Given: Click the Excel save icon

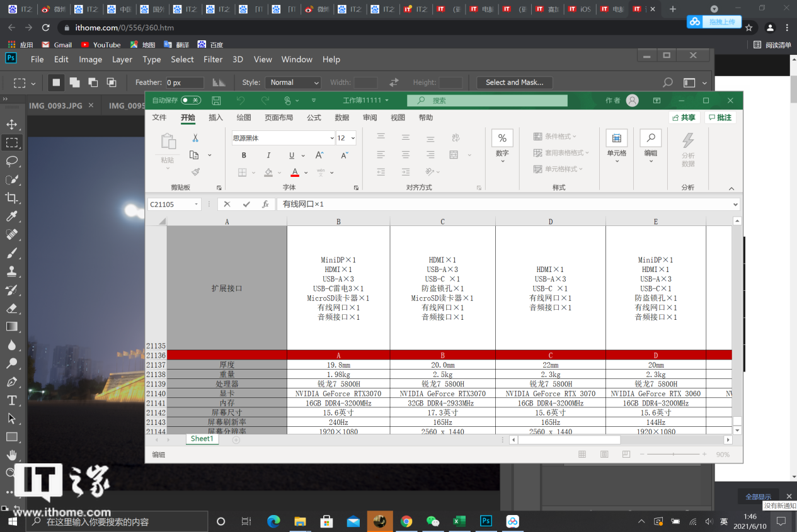Looking at the screenshot, I should coord(216,101).
